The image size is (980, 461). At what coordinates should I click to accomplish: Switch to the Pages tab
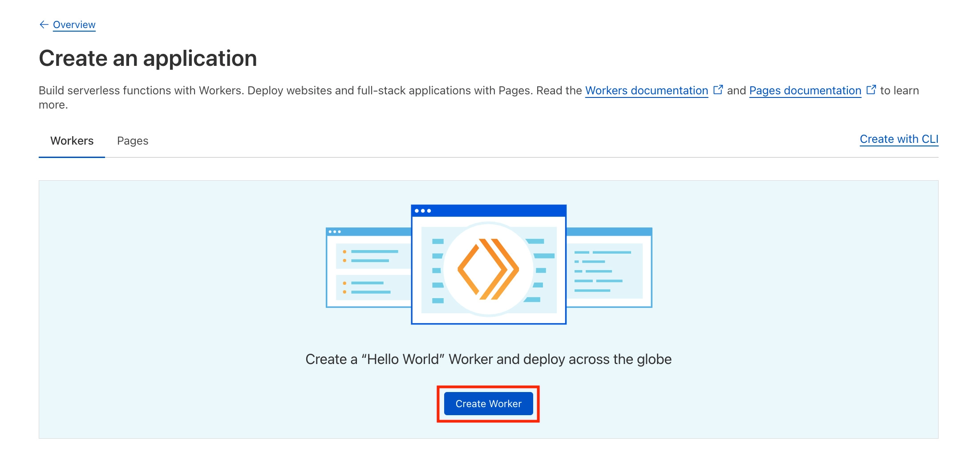pyautogui.click(x=133, y=141)
